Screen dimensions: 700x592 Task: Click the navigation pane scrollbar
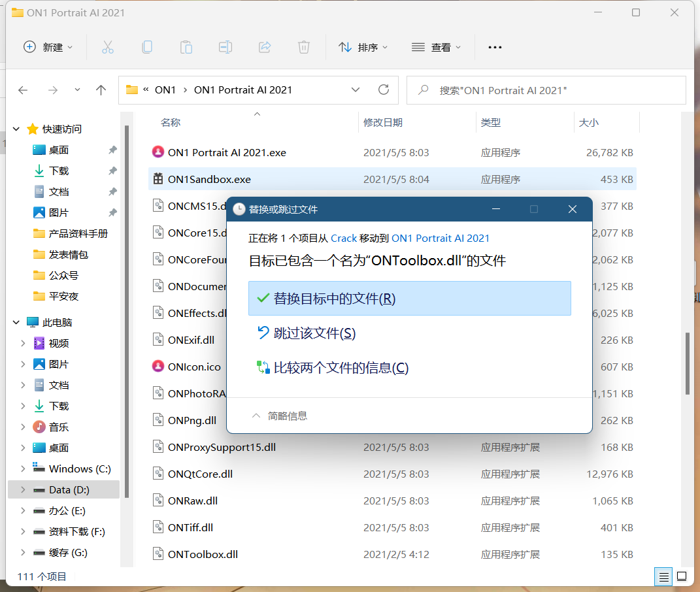point(127,312)
